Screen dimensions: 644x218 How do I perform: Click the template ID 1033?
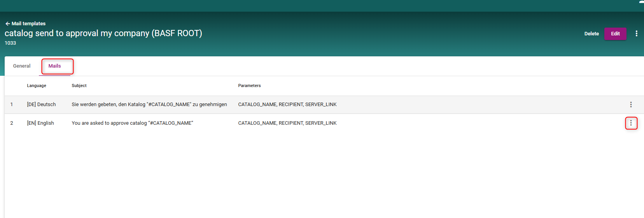pos(10,43)
